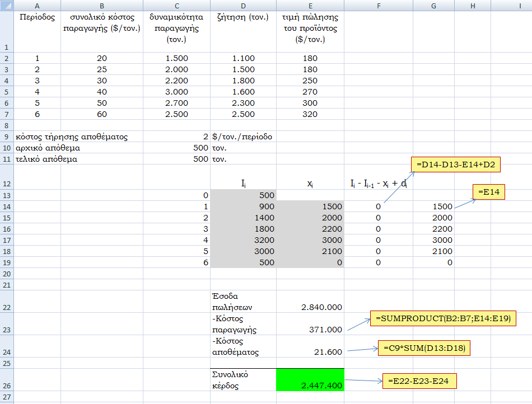Select cell D6 with value 2.300
Image resolution: width=532 pixels, height=404 pixels.
click(243, 103)
